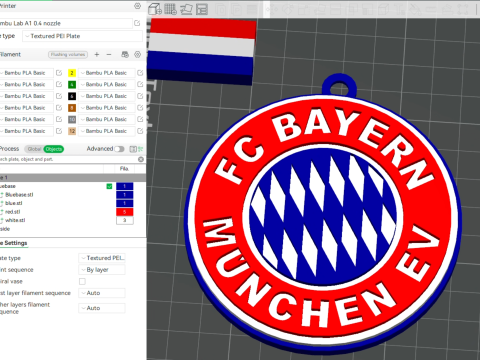Switch the Process mode to Global

pos(34,149)
